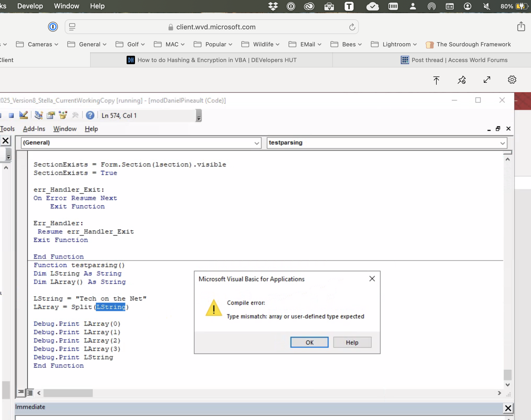The image size is (531, 420).
Task: Open the VBA Add-Ins menu
Action: click(x=34, y=129)
